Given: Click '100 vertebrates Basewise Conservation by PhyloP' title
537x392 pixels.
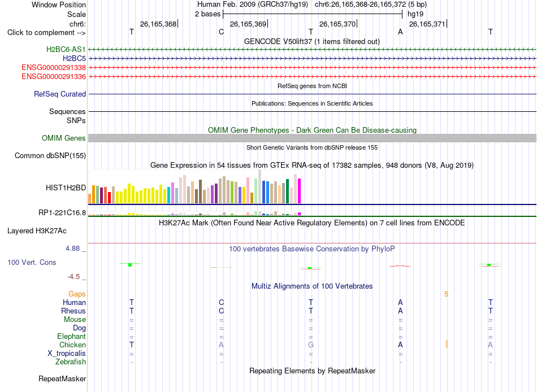Looking at the screenshot, I should [312, 249].
